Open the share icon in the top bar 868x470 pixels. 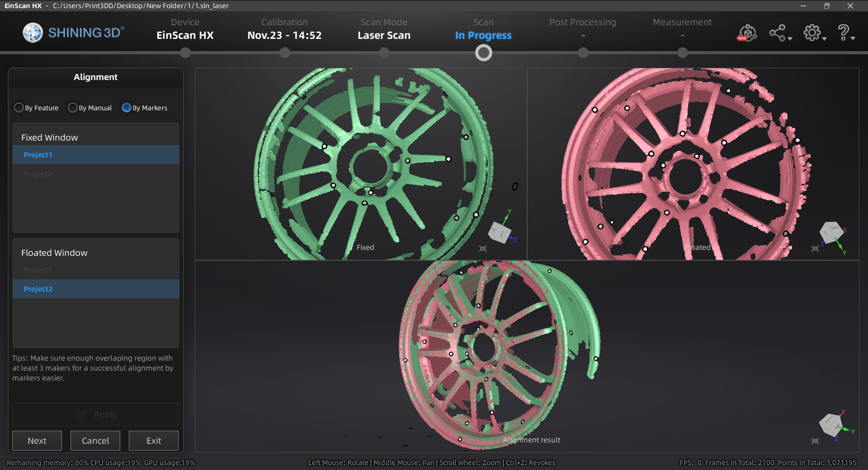[778, 33]
